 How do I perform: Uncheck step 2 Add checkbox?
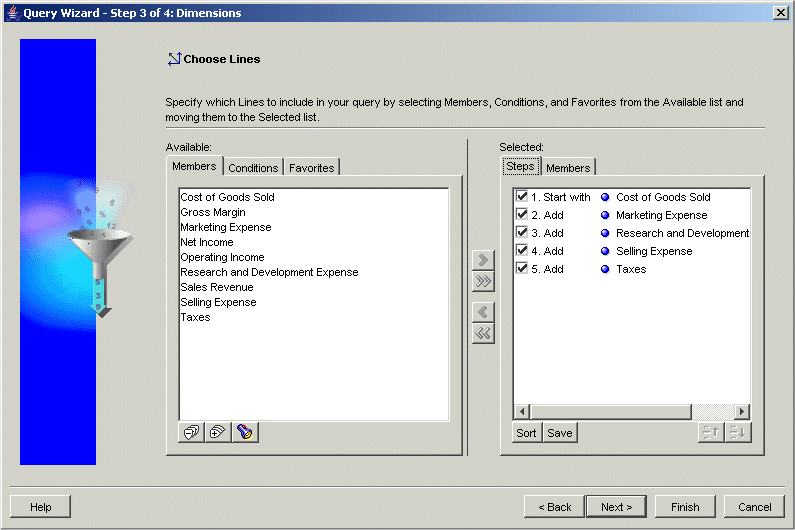point(522,214)
